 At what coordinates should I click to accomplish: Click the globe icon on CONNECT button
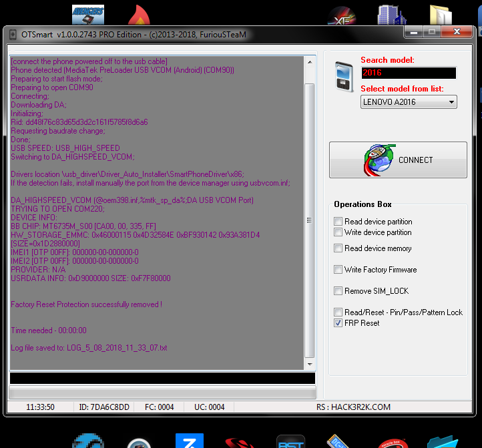click(379, 160)
